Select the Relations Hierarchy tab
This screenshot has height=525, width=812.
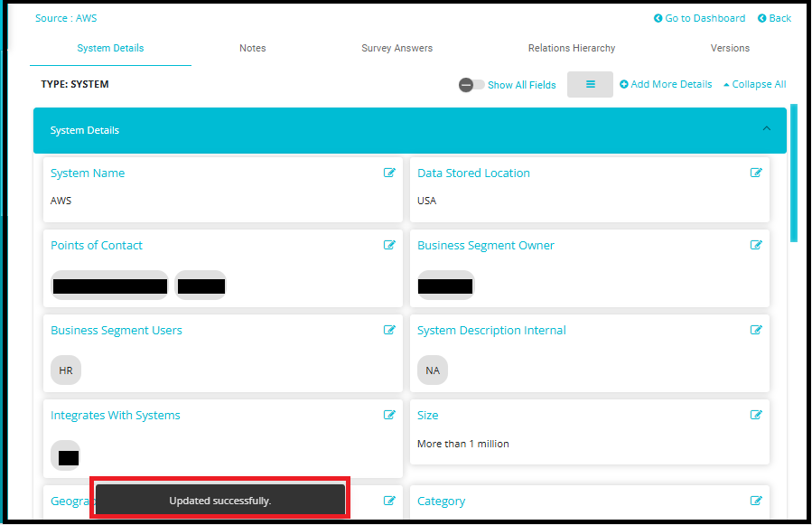pyautogui.click(x=572, y=48)
